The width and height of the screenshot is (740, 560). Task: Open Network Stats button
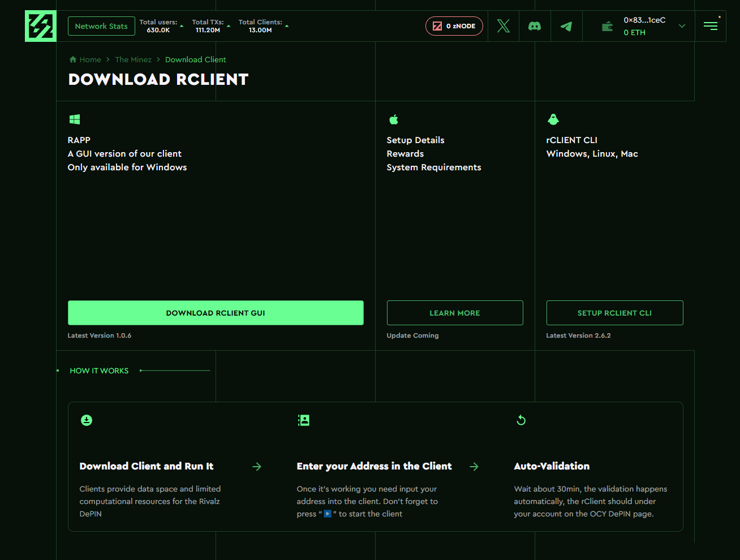pos(101,26)
